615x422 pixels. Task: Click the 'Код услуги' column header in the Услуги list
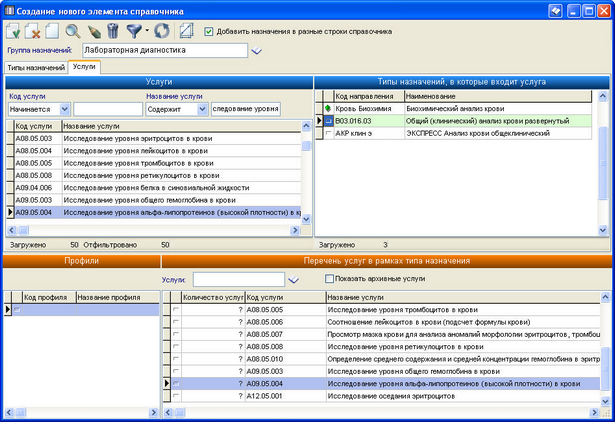(38, 126)
